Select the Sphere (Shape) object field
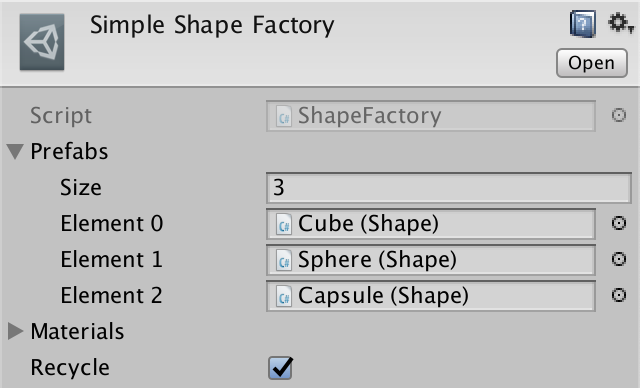640x388 pixels. click(431, 259)
